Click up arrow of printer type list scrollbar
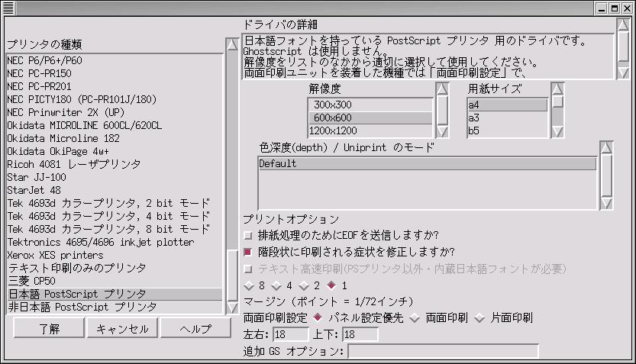 [x=232, y=44]
